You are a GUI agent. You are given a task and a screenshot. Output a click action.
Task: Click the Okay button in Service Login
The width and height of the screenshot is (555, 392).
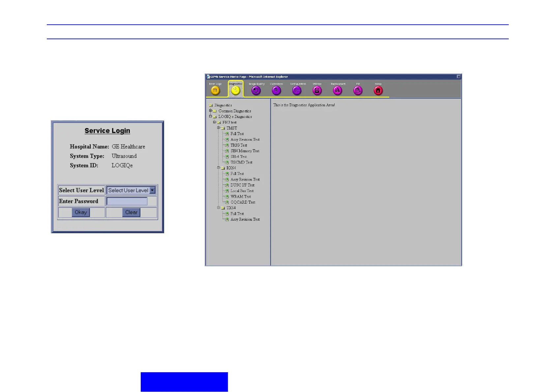click(x=81, y=212)
